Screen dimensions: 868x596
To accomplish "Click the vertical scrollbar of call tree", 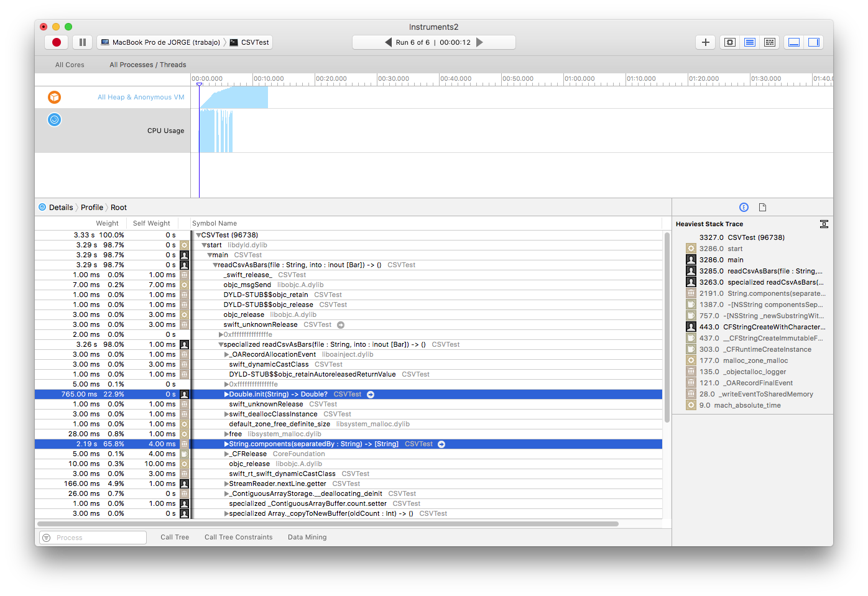I will pos(667,328).
